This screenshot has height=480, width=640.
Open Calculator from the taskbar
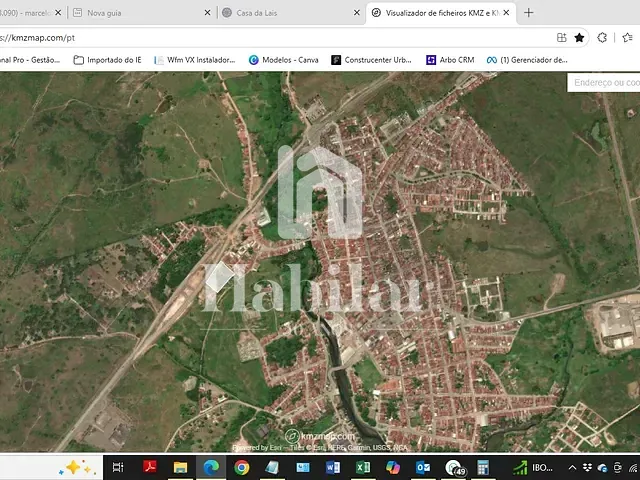(x=483, y=467)
